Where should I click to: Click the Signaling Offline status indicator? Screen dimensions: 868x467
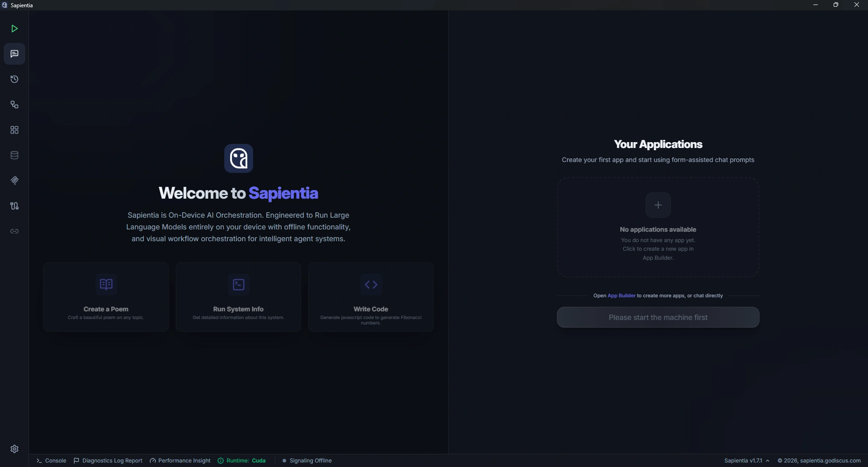[x=307, y=460]
